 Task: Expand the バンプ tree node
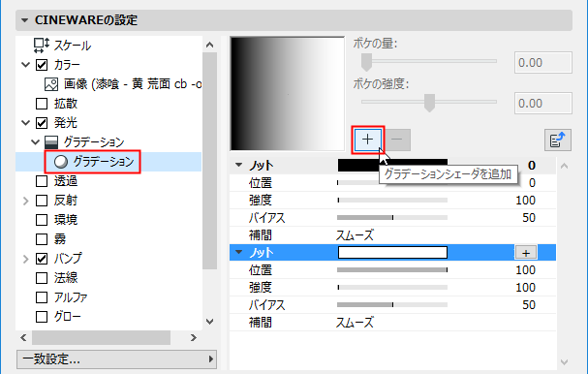pyautogui.click(x=25, y=259)
